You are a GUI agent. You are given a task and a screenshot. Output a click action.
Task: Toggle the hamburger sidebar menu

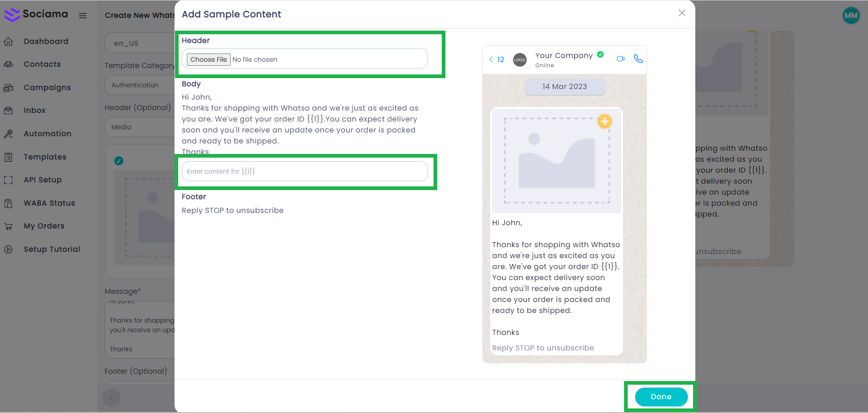[83, 16]
